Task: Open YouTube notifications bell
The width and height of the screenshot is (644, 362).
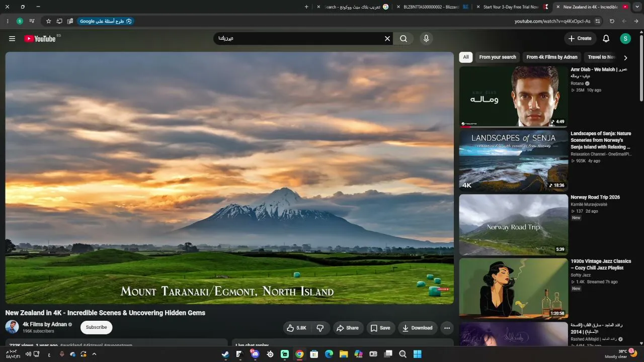Action: click(606, 39)
